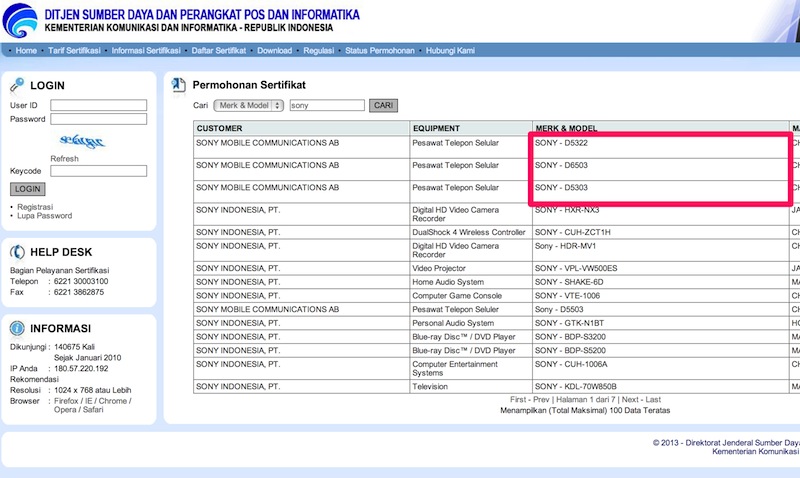The width and height of the screenshot is (800, 478).
Task: Select cell SONY - BDP-S5200
Action: 660,350
